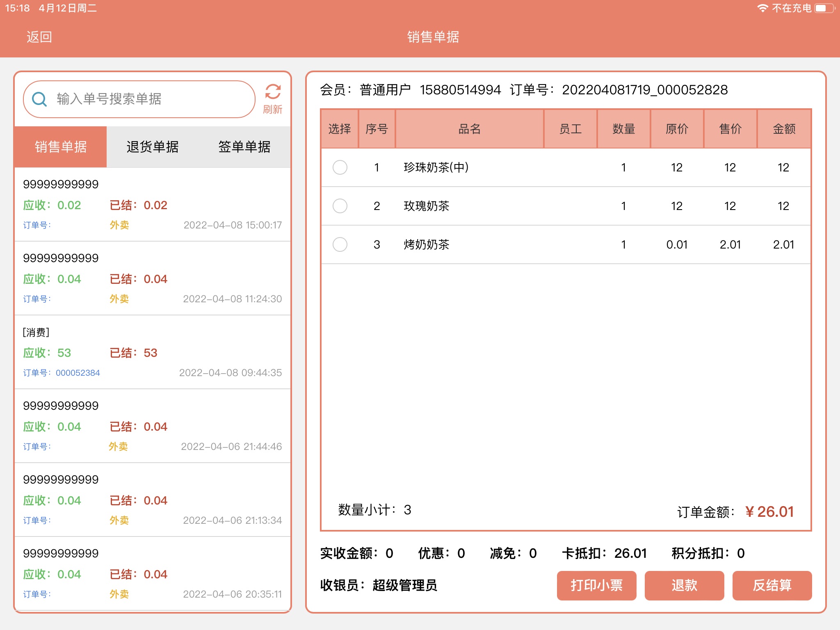
Task: Switch to the 退货单据 tab
Action: pos(153,147)
